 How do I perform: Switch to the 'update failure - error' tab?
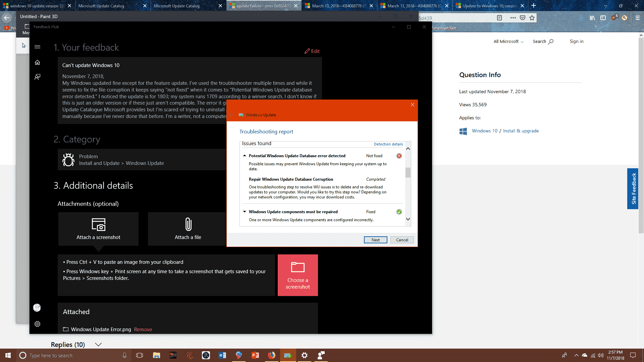pos(263,6)
